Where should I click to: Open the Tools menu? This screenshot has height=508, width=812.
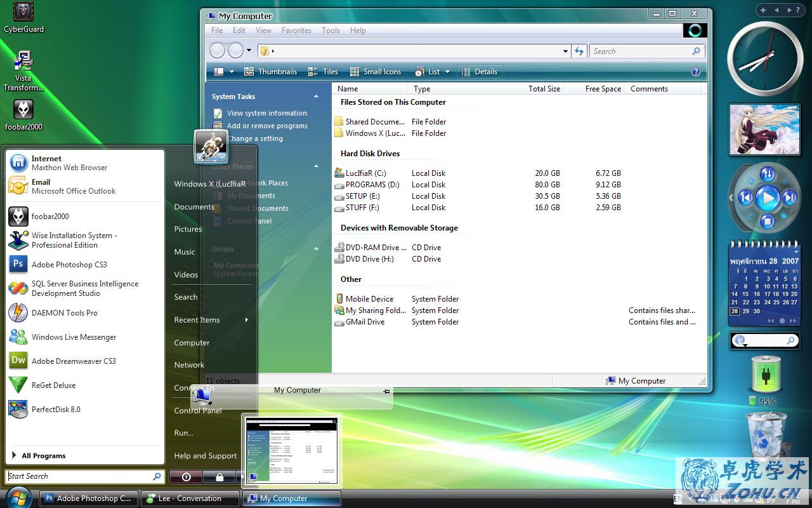coord(331,30)
